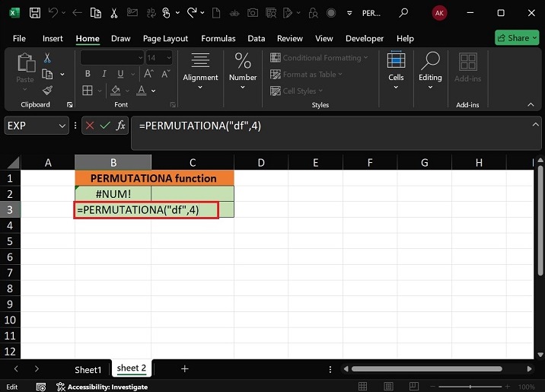
Task: Switch to the Data tab
Action: pos(257,38)
